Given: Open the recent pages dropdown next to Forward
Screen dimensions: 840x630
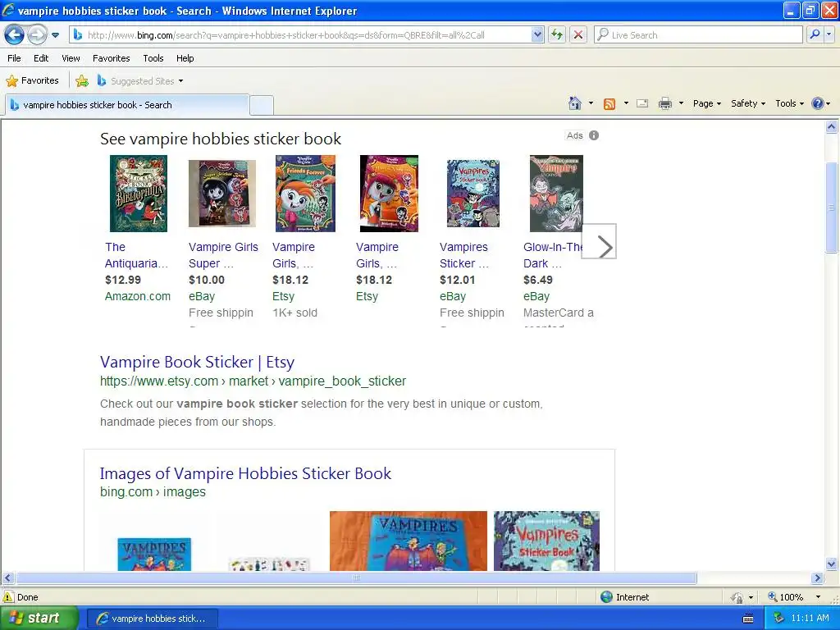Looking at the screenshot, I should click(55, 35).
